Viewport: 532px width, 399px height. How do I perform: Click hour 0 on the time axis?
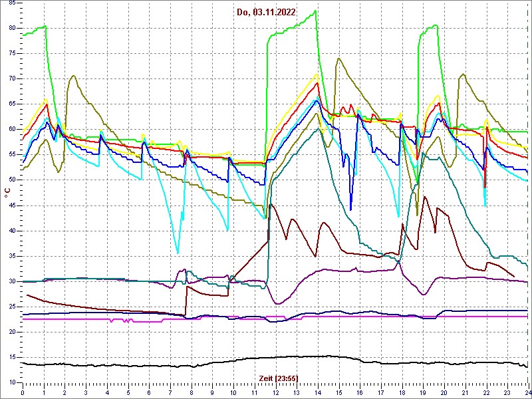tap(23, 392)
